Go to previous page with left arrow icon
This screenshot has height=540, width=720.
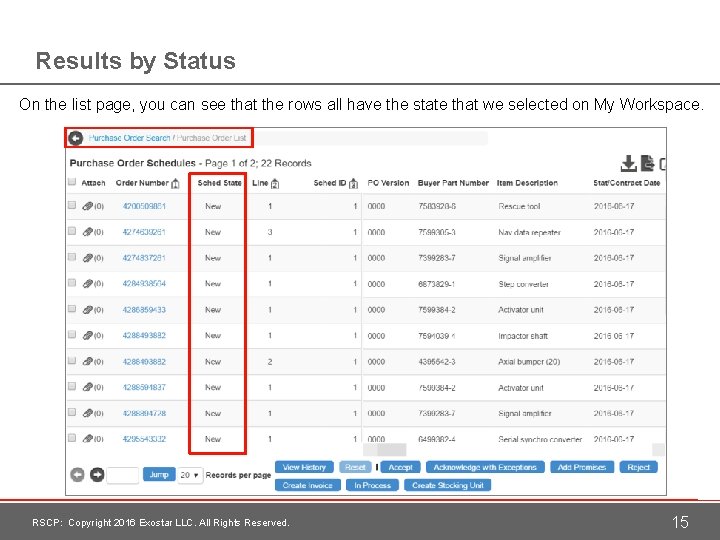[x=77, y=475]
